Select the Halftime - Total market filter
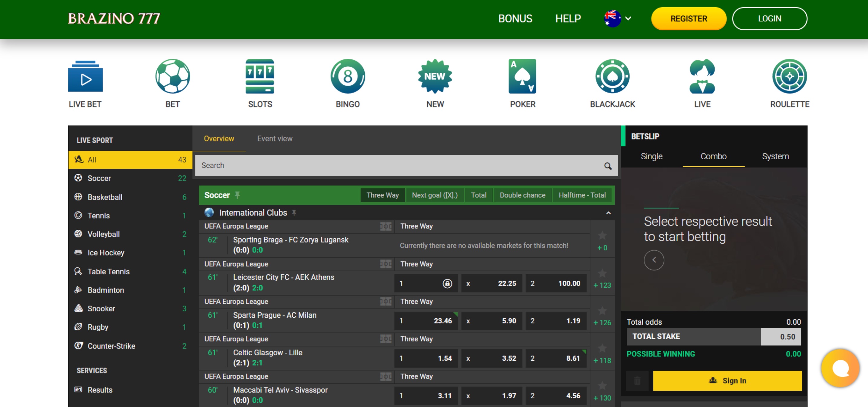 point(582,195)
